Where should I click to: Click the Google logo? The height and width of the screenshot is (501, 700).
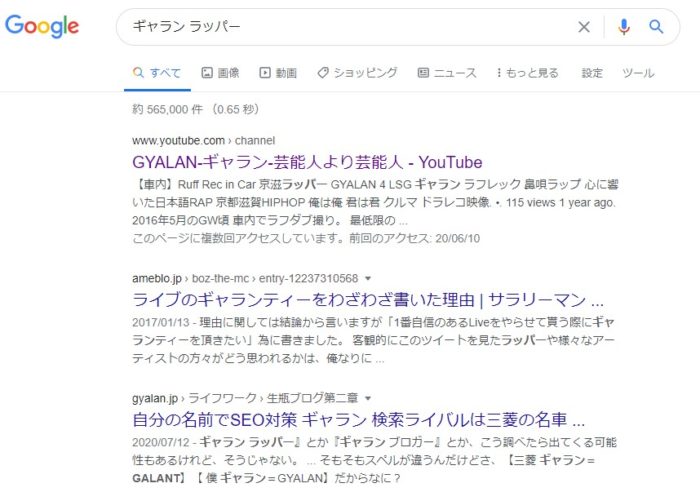[x=42, y=26]
